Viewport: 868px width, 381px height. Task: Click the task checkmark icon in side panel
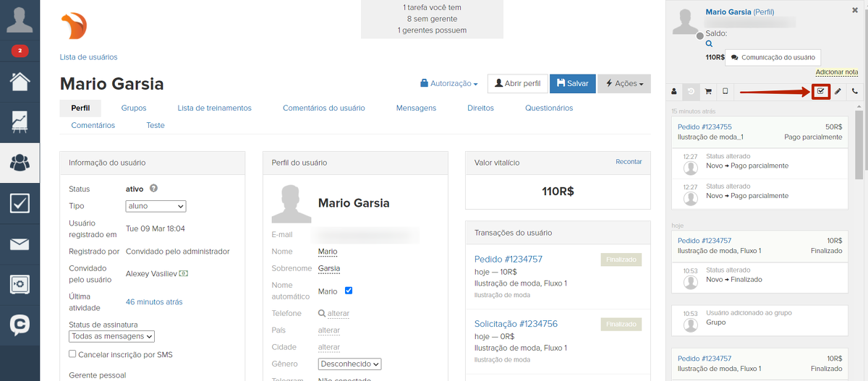click(x=820, y=92)
